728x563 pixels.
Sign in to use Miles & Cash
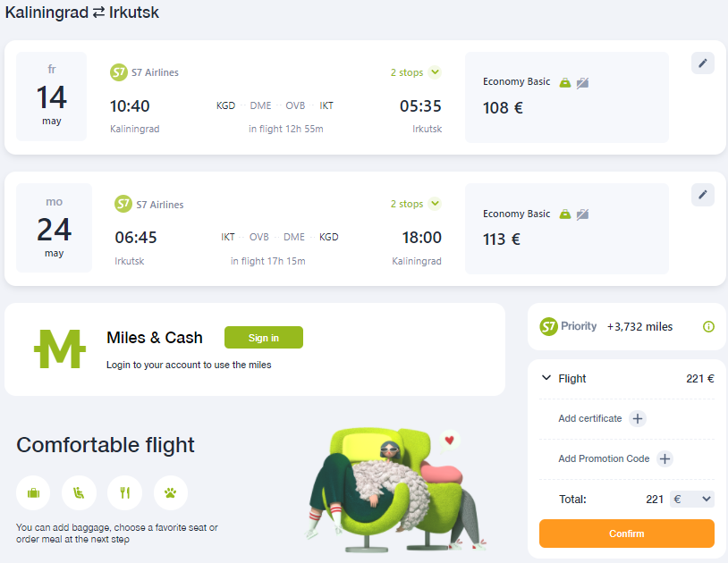(x=264, y=338)
